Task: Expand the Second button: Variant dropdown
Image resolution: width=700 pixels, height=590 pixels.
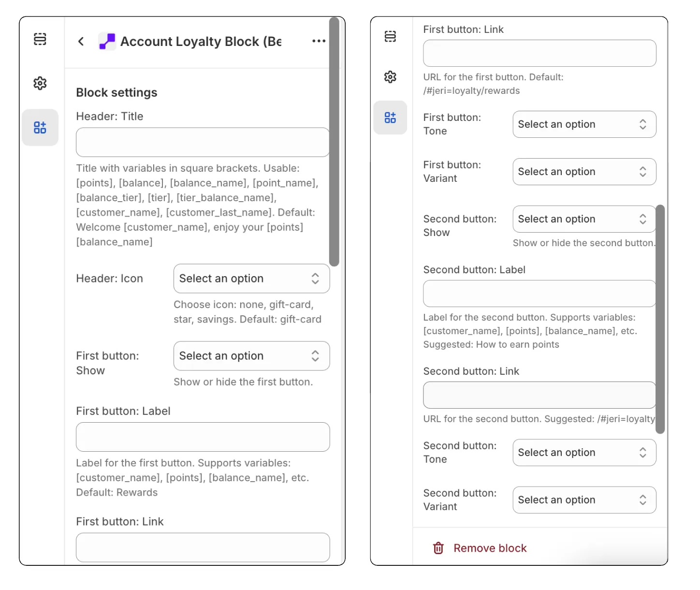Action: (x=584, y=500)
